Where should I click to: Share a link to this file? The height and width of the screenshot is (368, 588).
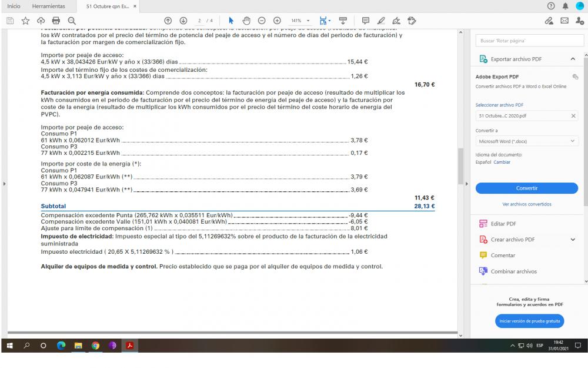[549, 21]
